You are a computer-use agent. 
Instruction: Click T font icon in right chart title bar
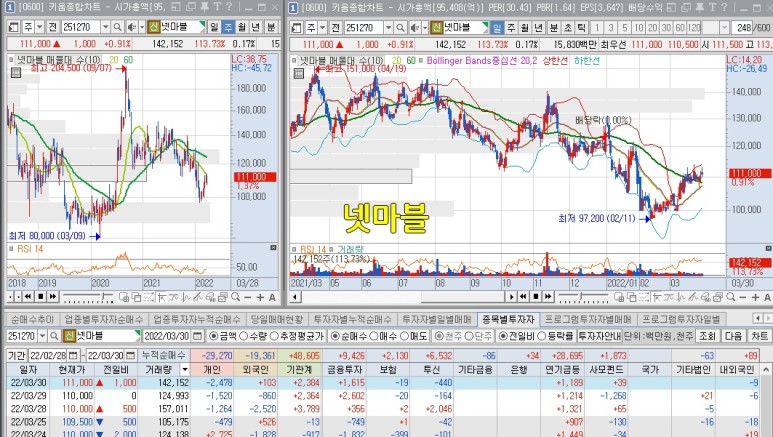(712, 7)
